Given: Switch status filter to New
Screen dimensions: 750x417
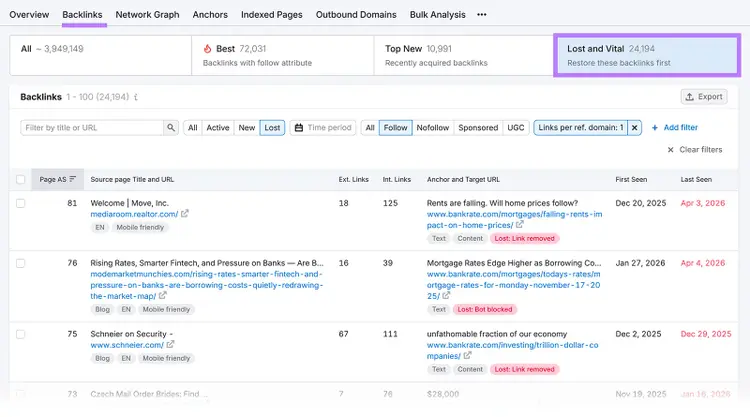Looking at the screenshot, I should [x=247, y=128].
